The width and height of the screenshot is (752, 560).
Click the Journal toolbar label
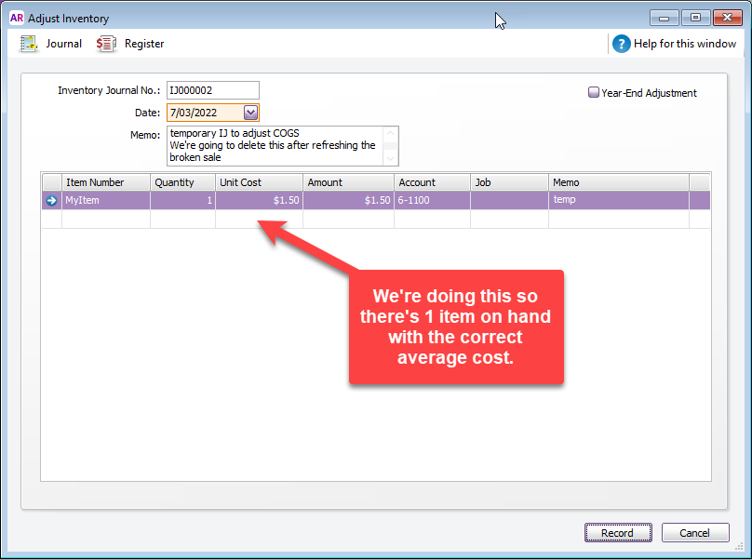click(64, 44)
